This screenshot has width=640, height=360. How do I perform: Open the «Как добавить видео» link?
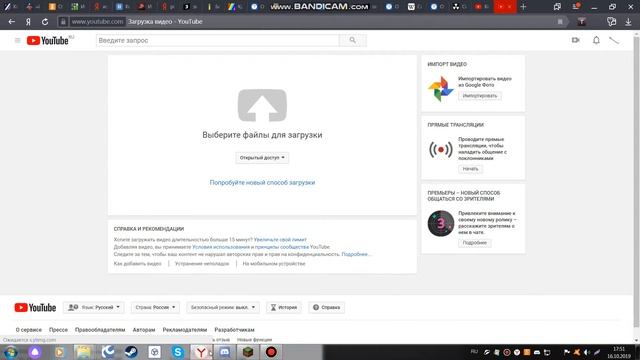pos(138,264)
